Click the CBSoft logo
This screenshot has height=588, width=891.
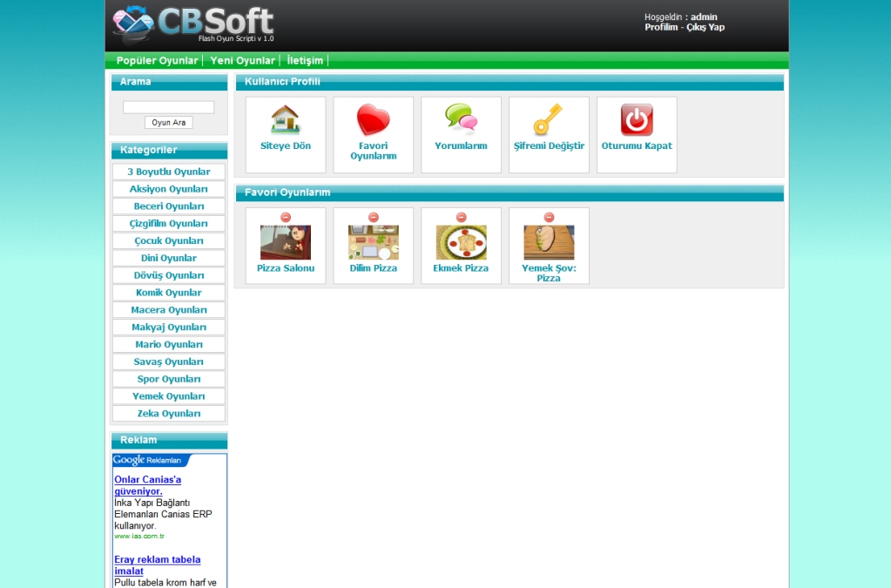[193, 25]
